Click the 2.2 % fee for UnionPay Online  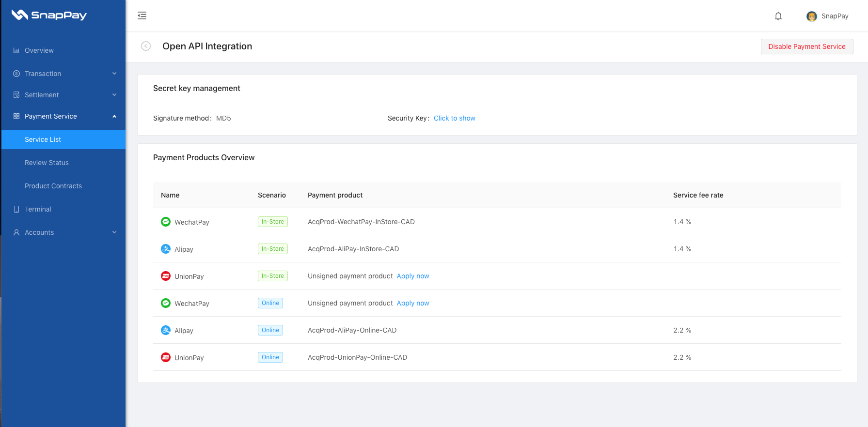coord(682,357)
